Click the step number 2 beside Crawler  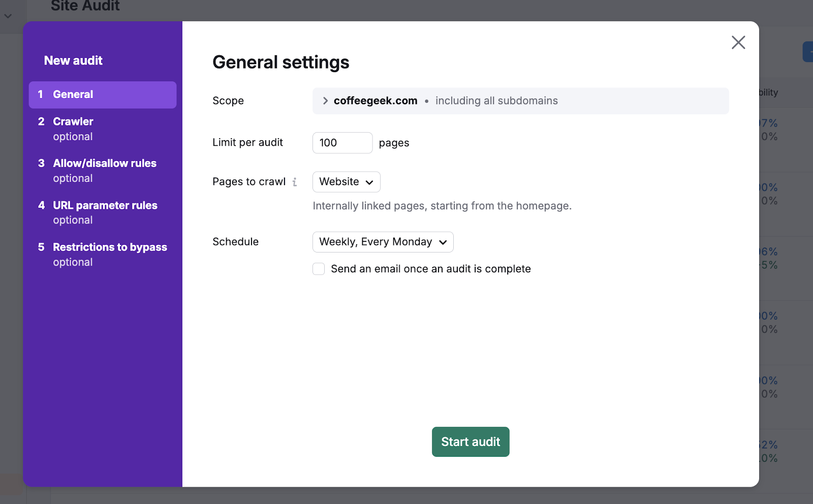pyautogui.click(x=41, y=121)
